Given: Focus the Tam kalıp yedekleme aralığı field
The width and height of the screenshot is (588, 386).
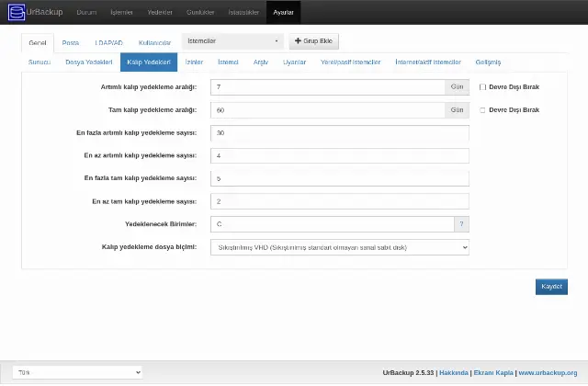Looking at the screenshot, I should click(x=328, y=110).
